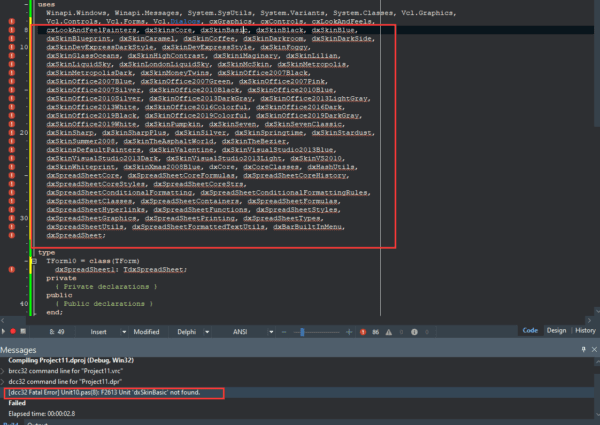
Task: Click dxSkinBasic in the uses clause
Action: [x=224, y=30]
